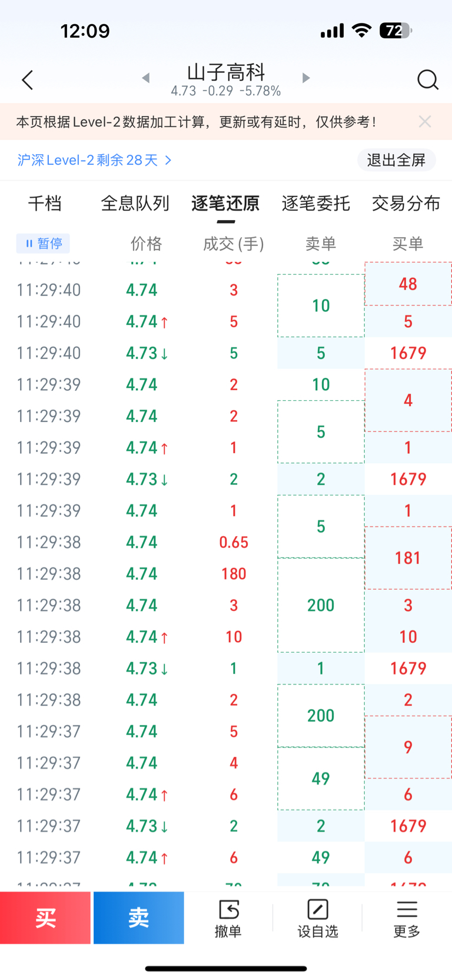This screenshot has height=980, width=452.
Task: Toggle the 暂停 pause button
Action: [x=44, y=243]
